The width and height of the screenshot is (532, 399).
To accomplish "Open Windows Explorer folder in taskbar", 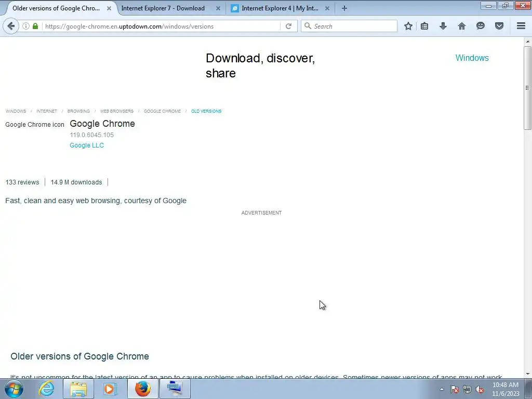I will click(x=78, y=389).
